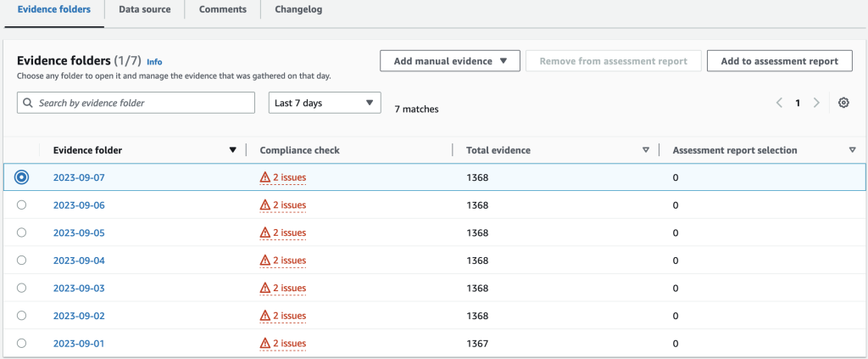Screen dimensions: 868x359
Task: Sort by Evidence folder column arrow
Action: pyautogui.click(x=233, y=150)
